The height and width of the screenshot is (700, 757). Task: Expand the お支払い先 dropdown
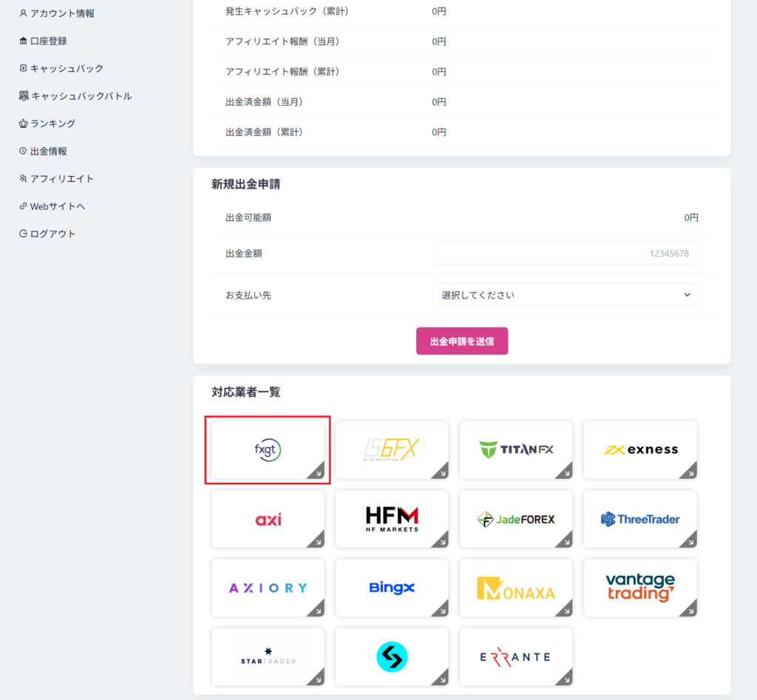tap(566, 295)
